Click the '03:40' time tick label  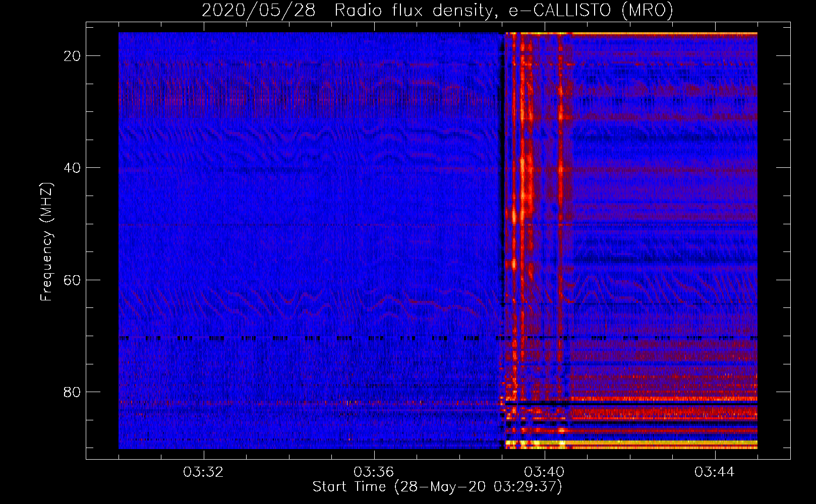coord(544,472)
